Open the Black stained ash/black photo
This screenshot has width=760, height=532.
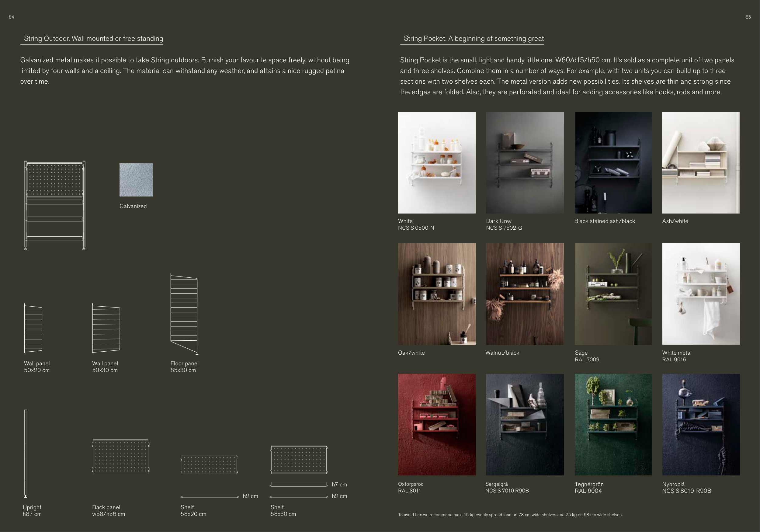point(613,162)
